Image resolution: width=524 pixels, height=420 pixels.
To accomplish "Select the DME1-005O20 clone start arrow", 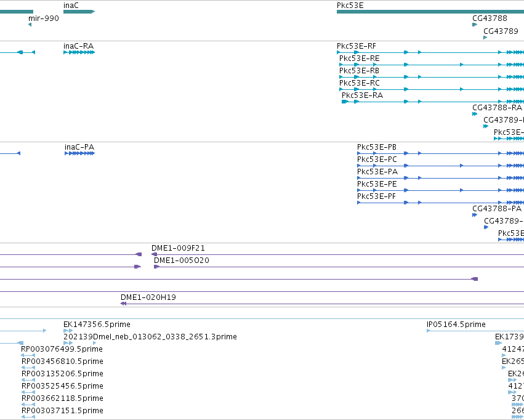I will coord(157,267).
